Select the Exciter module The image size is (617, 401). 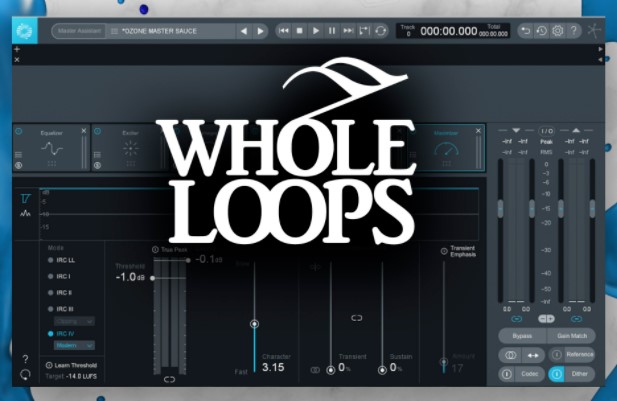click(x=131, y=149)
